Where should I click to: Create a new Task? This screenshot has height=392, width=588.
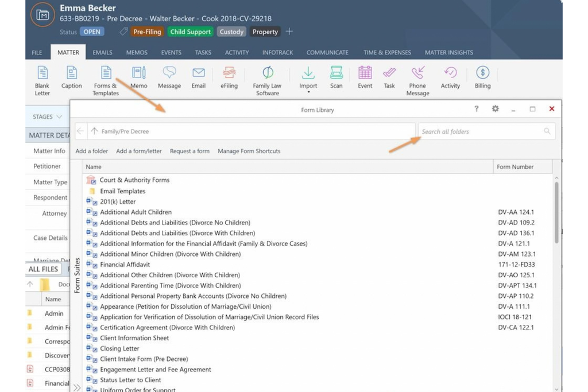tap(389, 77)
